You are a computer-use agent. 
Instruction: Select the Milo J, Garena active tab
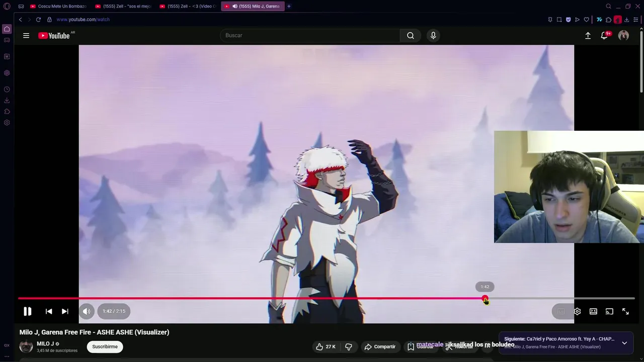(x=252, y=6)
